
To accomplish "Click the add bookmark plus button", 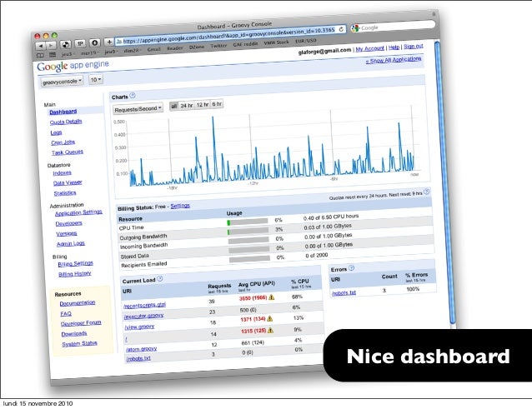I will (109, 42).
